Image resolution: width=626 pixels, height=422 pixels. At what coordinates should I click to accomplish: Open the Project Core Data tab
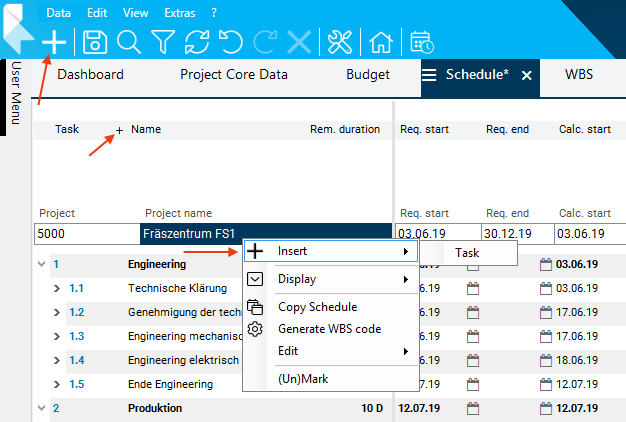[x=234, y=74]
